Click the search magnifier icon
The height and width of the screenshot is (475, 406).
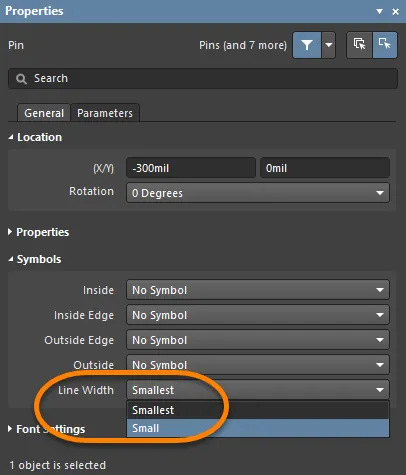point(21,79)
